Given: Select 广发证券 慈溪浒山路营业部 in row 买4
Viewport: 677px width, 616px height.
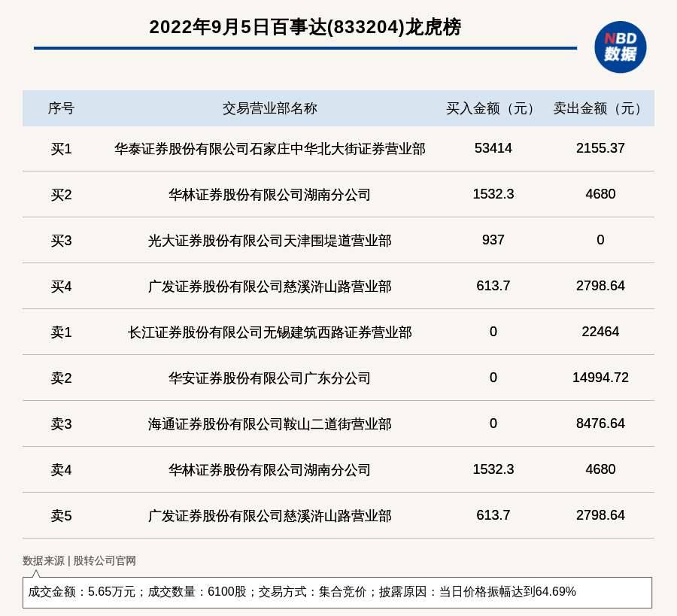Looking at the screenshot, I should tap(270, 287).
